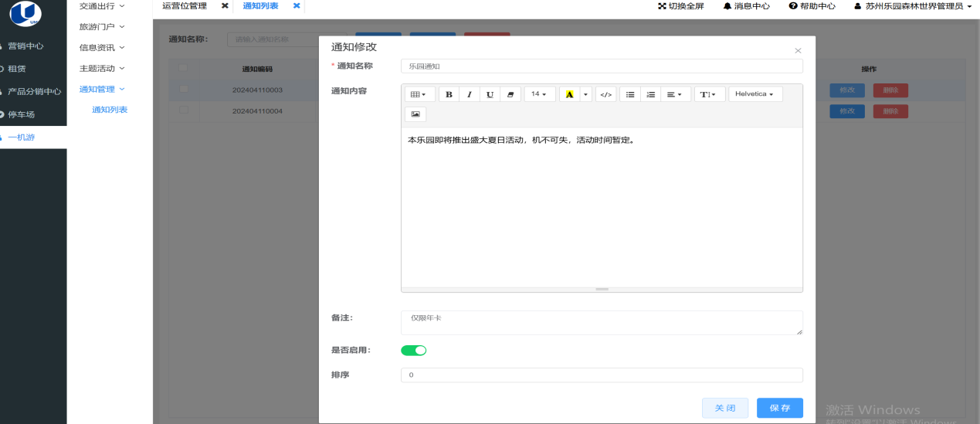Apply italic formatting to notice text
Screen dimensions: 980x424
(469, 94)
